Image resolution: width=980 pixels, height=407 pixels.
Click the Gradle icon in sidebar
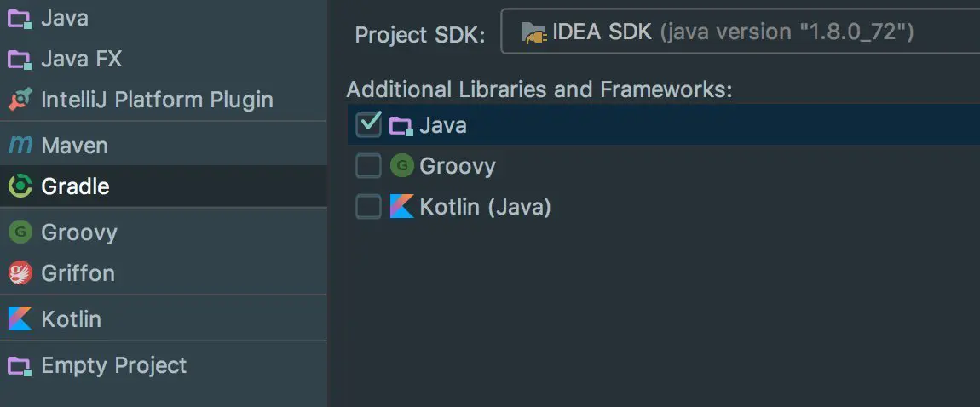(20, 186)
